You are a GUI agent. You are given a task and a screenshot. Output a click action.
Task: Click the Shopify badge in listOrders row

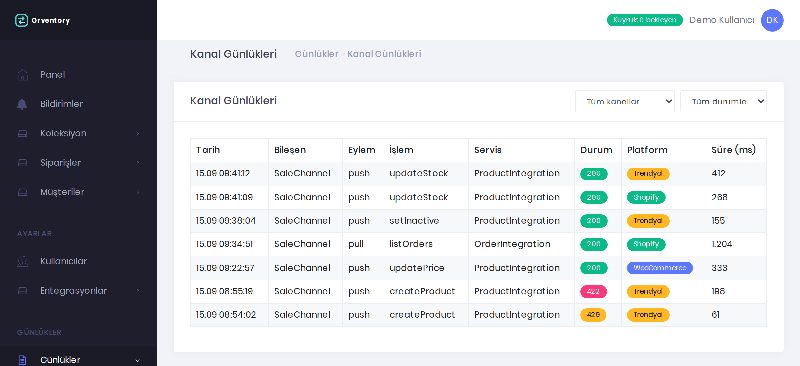click(646, 245)
